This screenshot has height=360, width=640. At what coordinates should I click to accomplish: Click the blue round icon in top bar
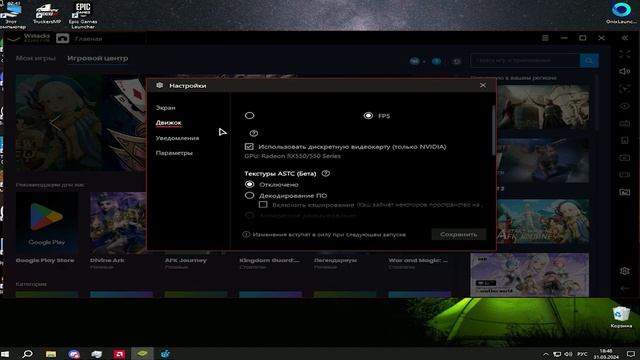[x=436, y=62]
